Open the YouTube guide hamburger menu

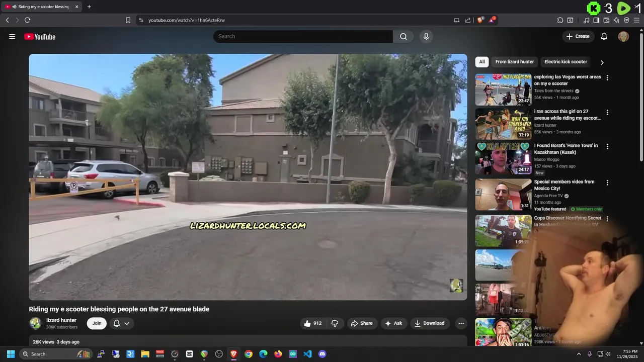point(12,36)
